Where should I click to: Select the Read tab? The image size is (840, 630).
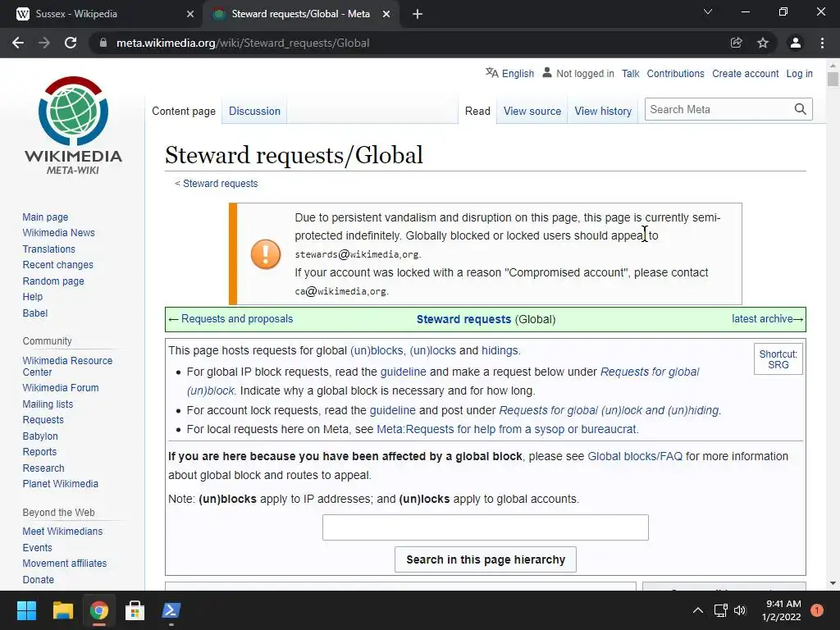pos(477,111)
